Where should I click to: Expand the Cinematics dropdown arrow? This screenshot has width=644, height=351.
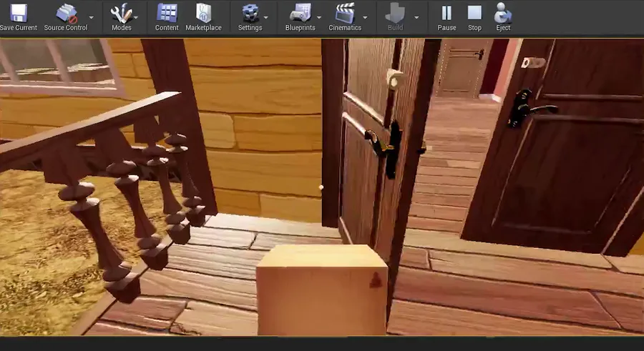pyautogui.click(x=365, y=18)
